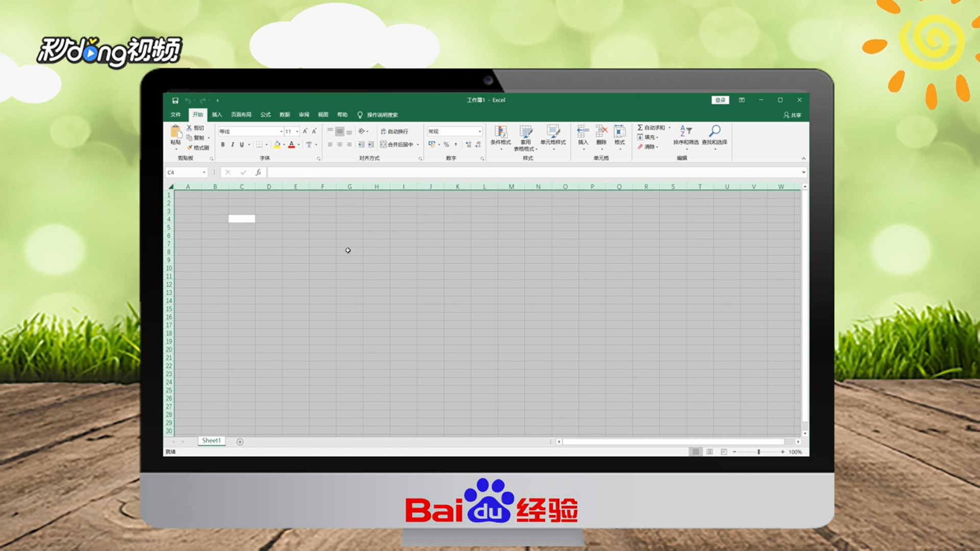
Task: Open the fill color dropdown arrow
Action: pyautogui.click(x=284, y=145)
